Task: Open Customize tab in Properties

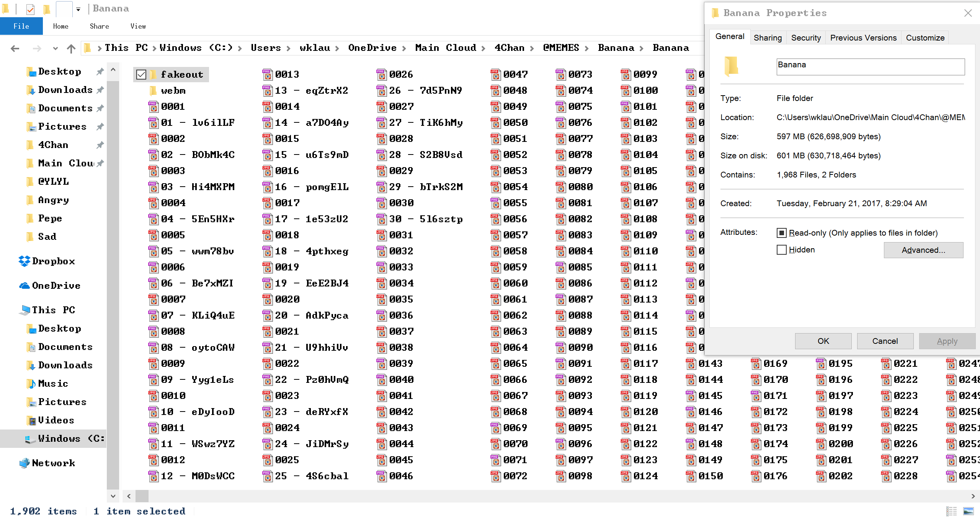Action: 925,38
